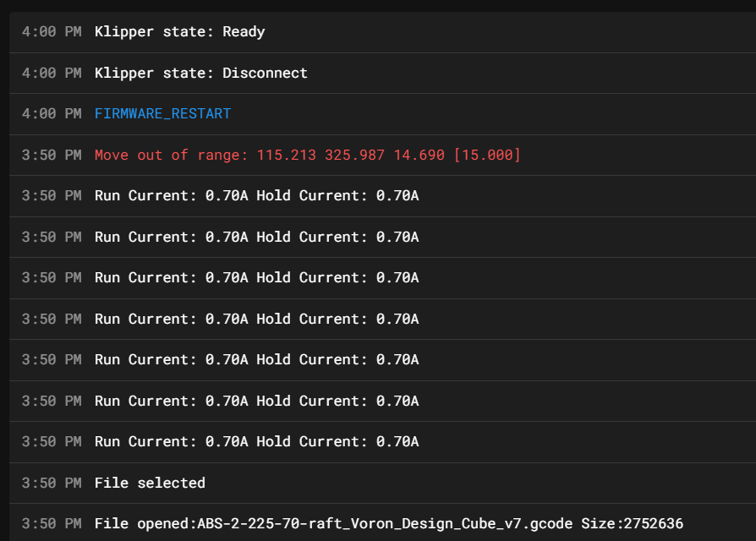Select the 'File selected' log entry
Viewport: 756px width, 541px height.
(x=150, y=483)
